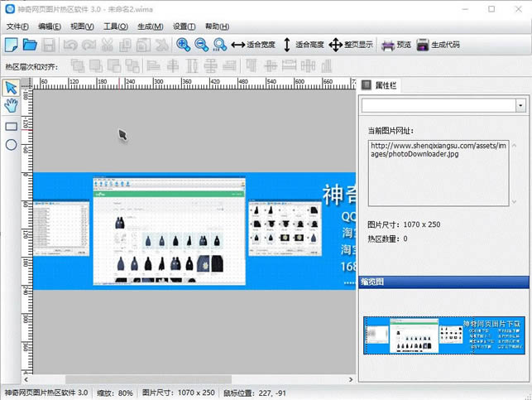Click the third hotspot layer order icon
This screenshot has width=532, height=400.
click(114, 66)
